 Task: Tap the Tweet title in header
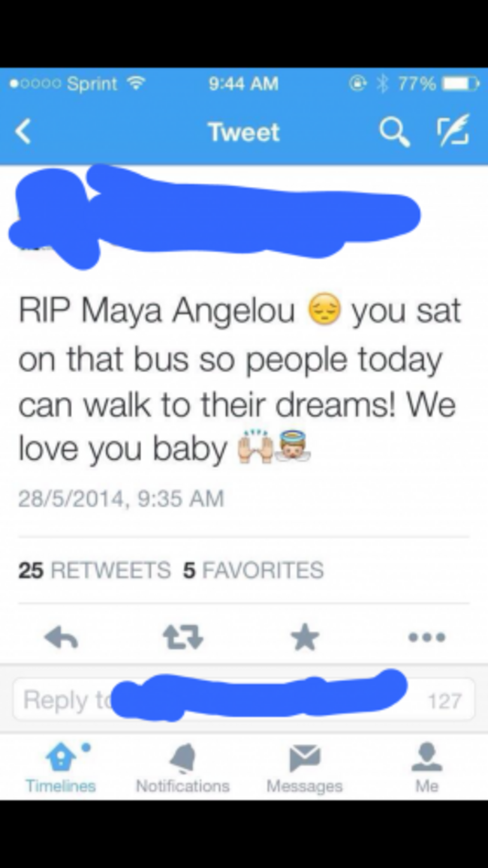click(x=244, y=132)
